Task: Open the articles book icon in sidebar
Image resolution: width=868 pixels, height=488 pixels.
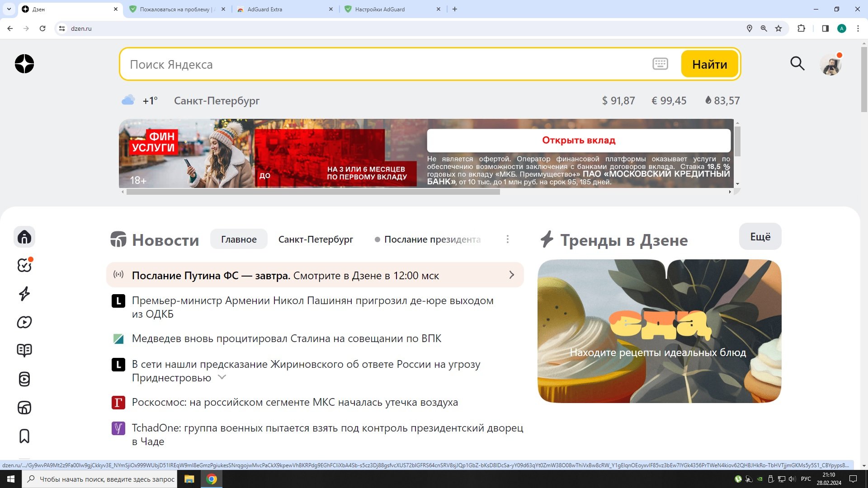Action: (x=25, y=350)
